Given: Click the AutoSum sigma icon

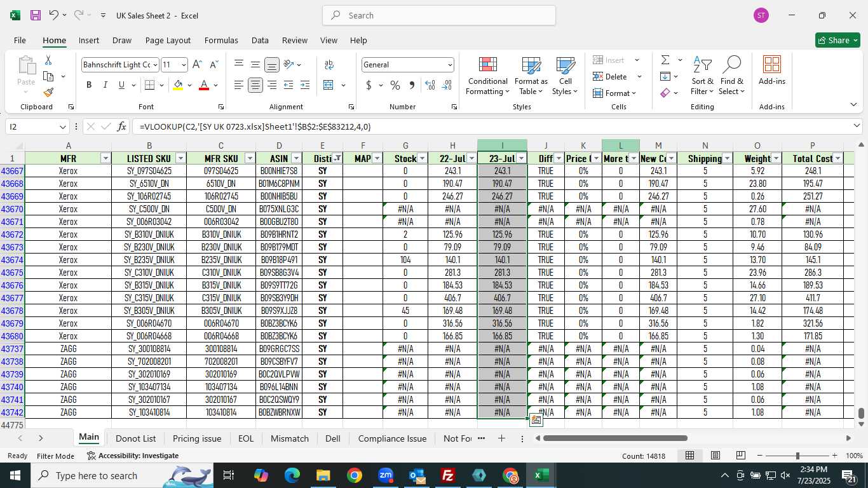Looking at the screenshot, I should pyautogui.click(x=665, y=60).
